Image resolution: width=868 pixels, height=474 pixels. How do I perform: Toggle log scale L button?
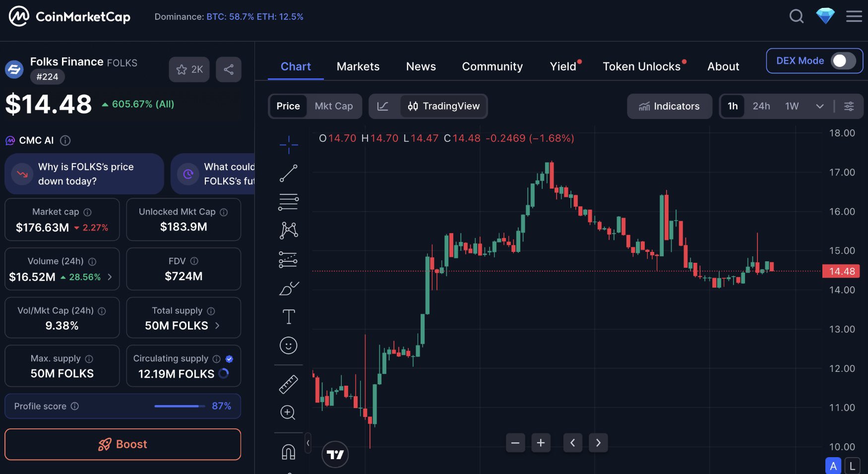(852, 466)
